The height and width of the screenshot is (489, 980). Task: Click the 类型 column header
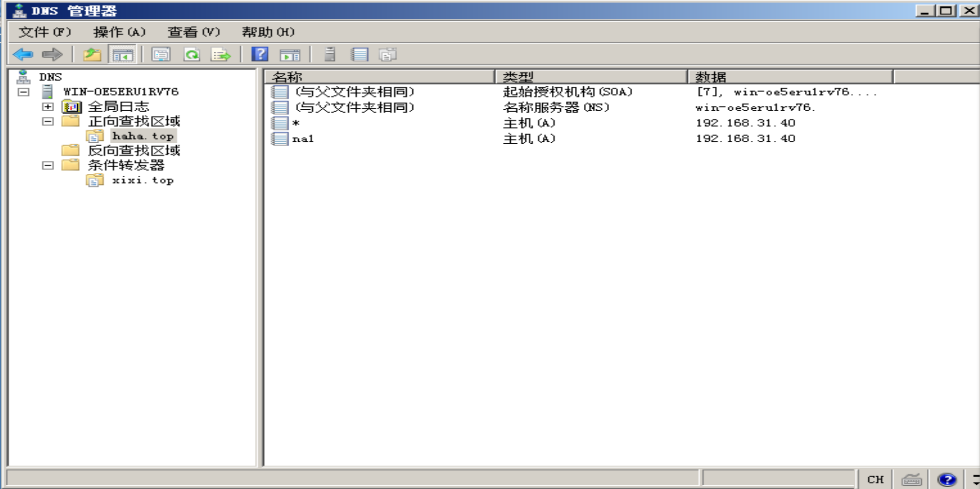pos(518,75)
